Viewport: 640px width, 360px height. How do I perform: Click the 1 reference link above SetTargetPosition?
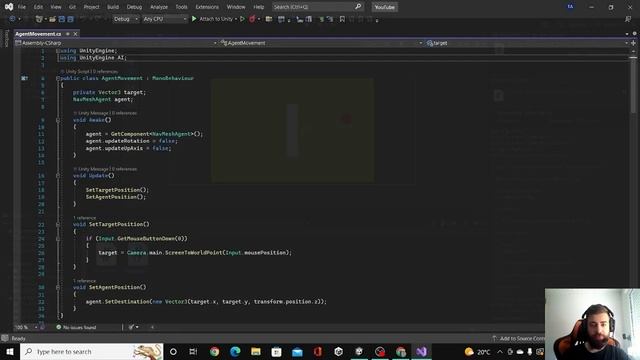84,218
